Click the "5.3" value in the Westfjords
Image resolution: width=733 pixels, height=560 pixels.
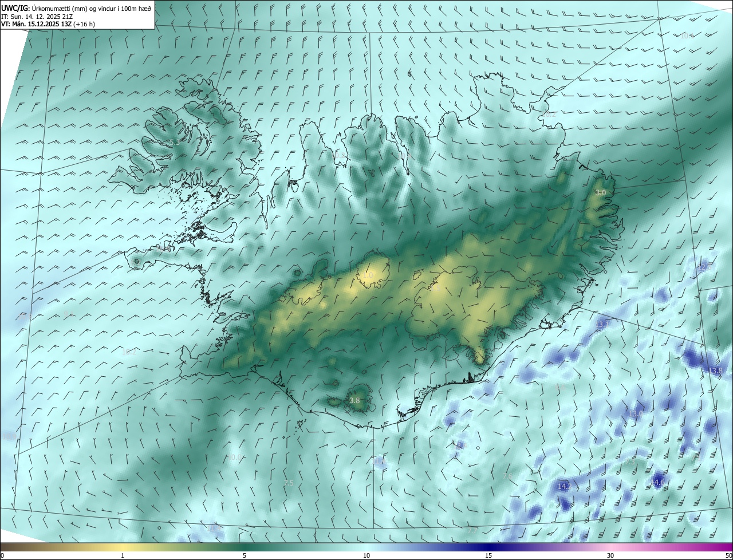(175, 142)
